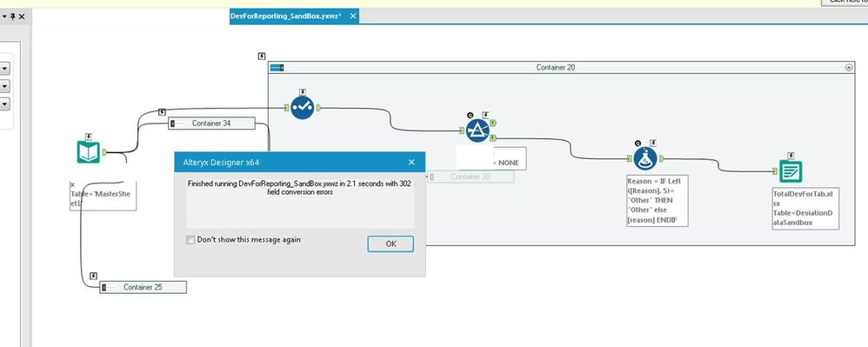This screenshot has height=347, width=868.
Task: Check Don't show this message again
Action: click(191, 240)
